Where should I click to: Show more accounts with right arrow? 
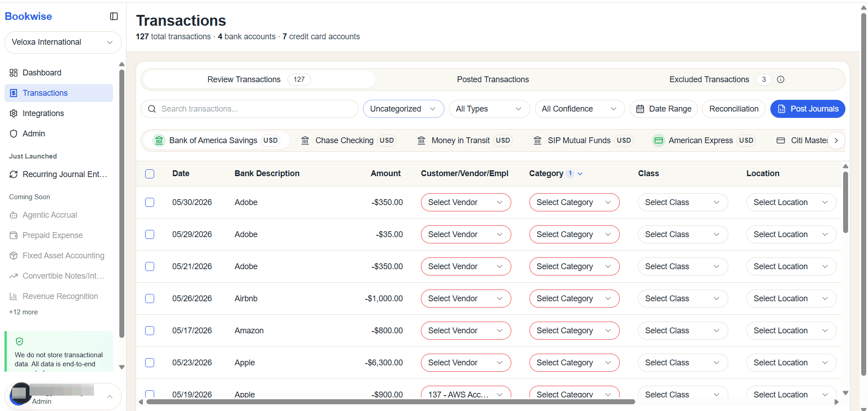[x=836, y=140]
